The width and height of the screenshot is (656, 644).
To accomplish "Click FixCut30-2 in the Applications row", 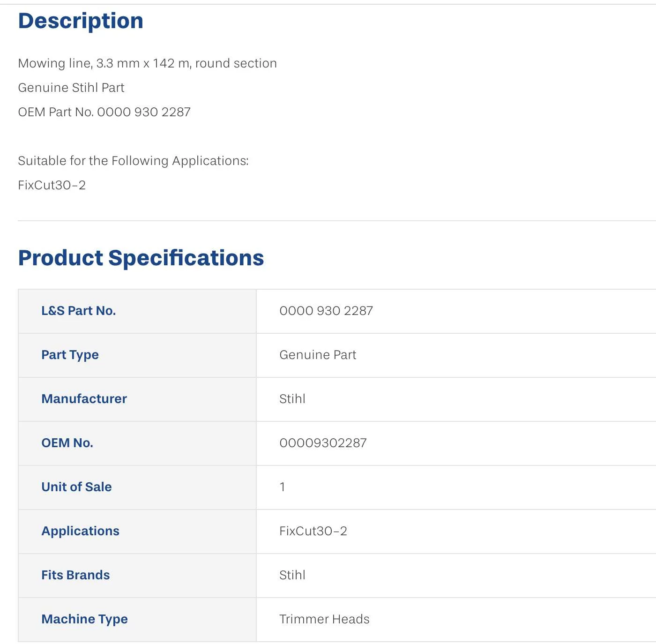I will (313, 531).
